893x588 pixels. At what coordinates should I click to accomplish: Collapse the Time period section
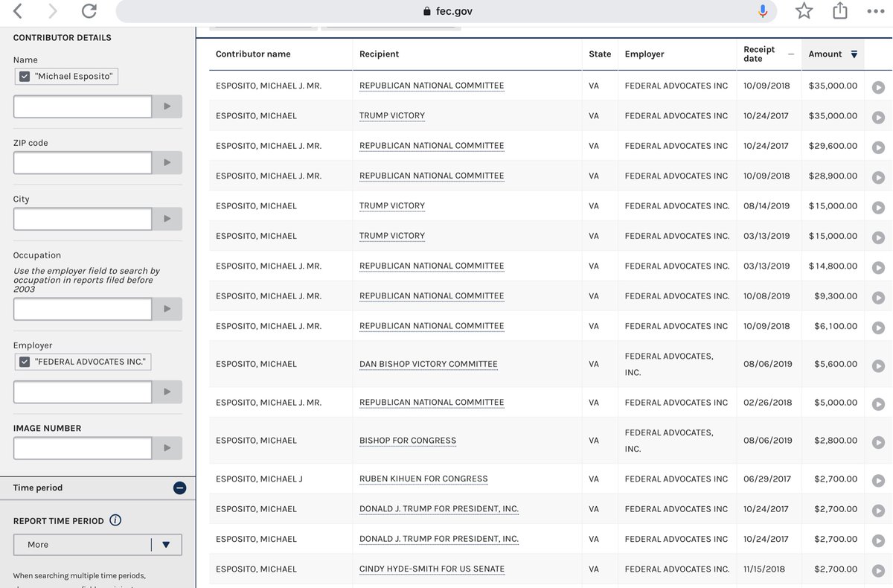[179, 488]
